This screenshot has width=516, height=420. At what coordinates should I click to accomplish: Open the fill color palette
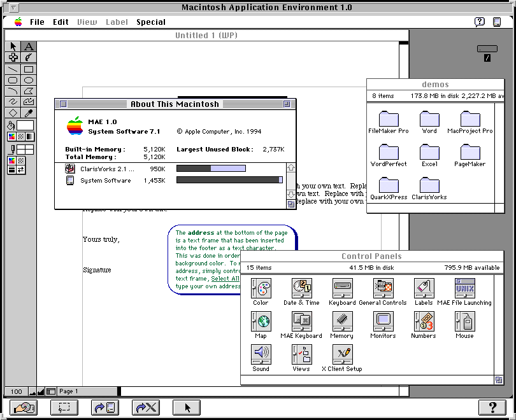(x=12, y=136)
